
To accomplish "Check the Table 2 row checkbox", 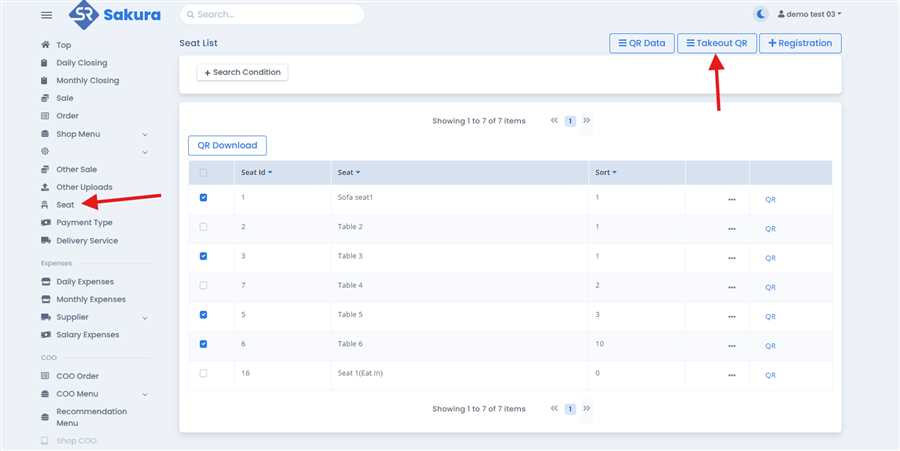I will coord(204,227).
